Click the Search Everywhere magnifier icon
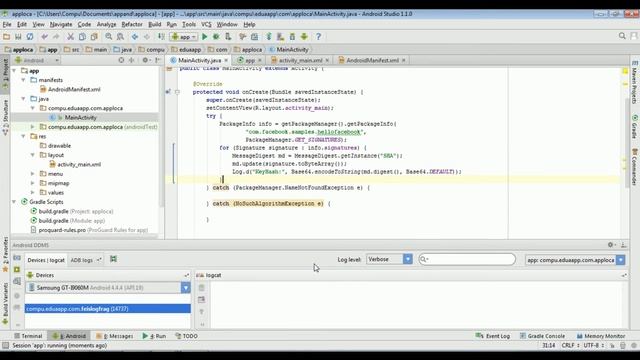 622,36
